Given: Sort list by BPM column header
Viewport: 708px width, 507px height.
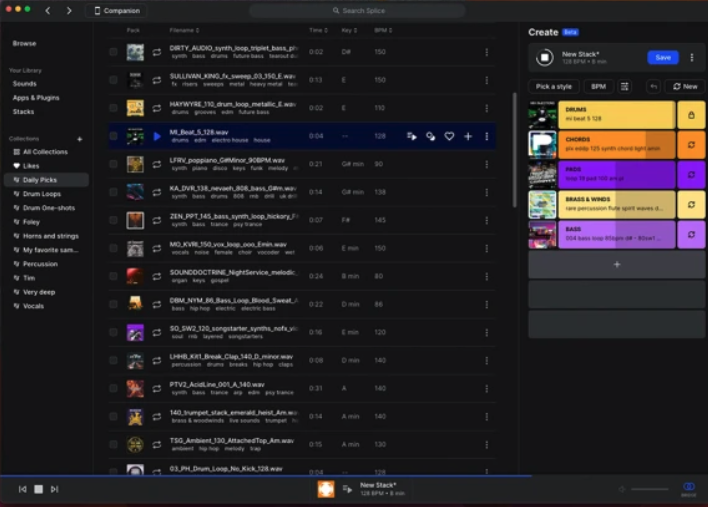Looking at the screenshot, I should point(383,30).
